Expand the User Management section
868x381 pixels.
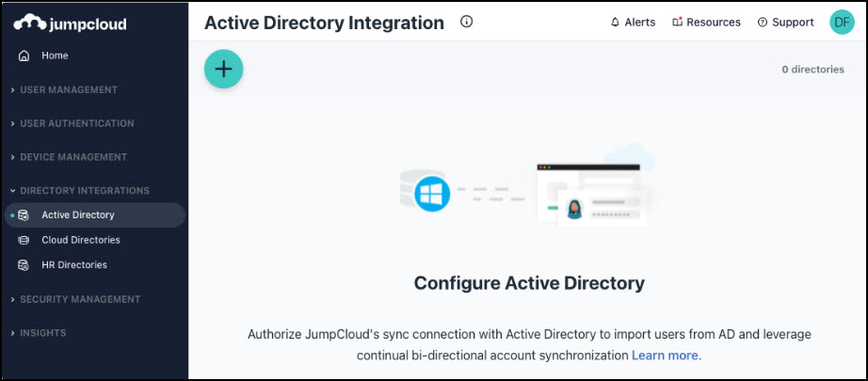pos(69,90)
